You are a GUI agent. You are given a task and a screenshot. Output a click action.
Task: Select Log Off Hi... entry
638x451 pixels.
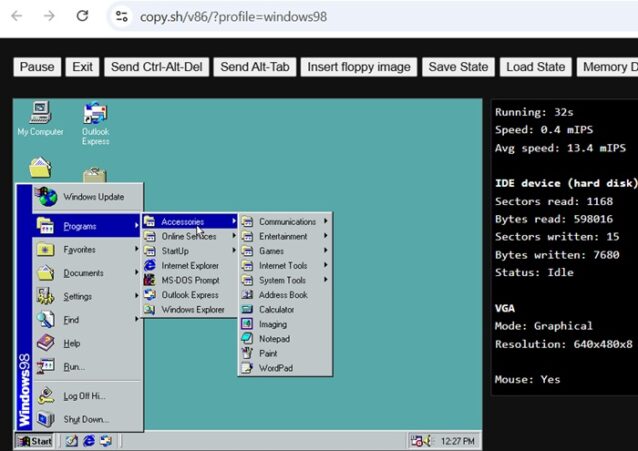pyautogui.click(x=87, y=396)
